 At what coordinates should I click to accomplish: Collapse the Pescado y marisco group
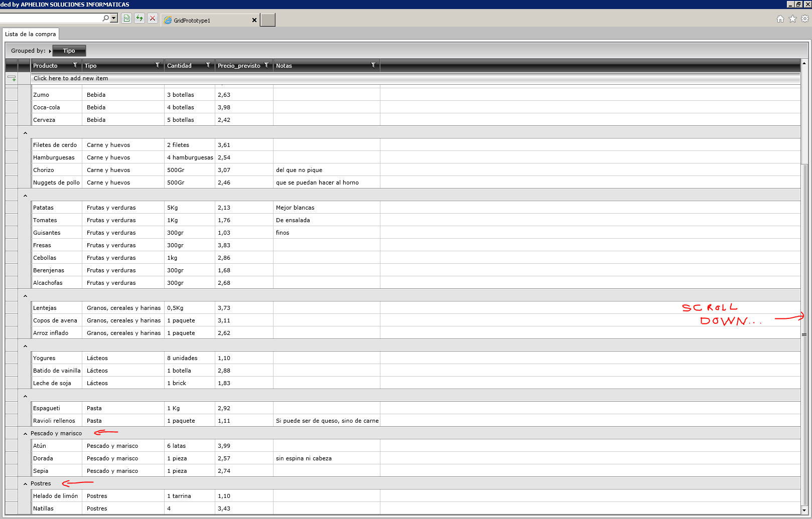pos(25,434)
